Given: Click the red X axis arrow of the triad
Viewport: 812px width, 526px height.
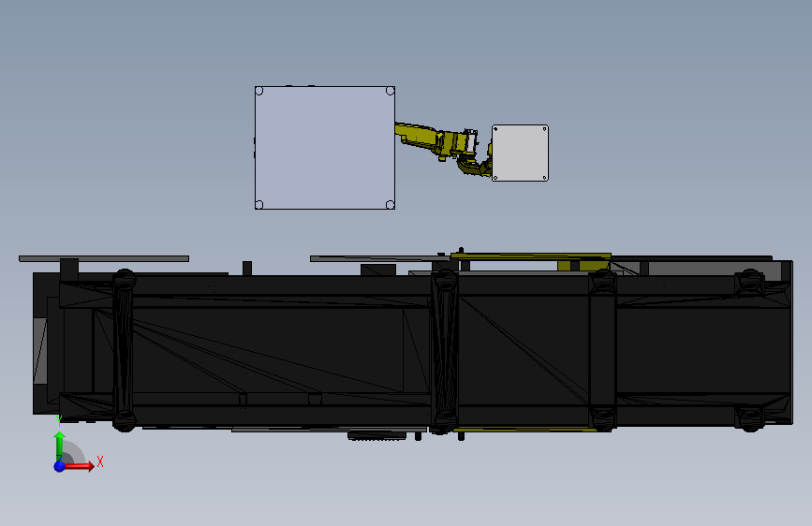Looking at the screenshot, I should pyautogui.click(x=81, y=466).
